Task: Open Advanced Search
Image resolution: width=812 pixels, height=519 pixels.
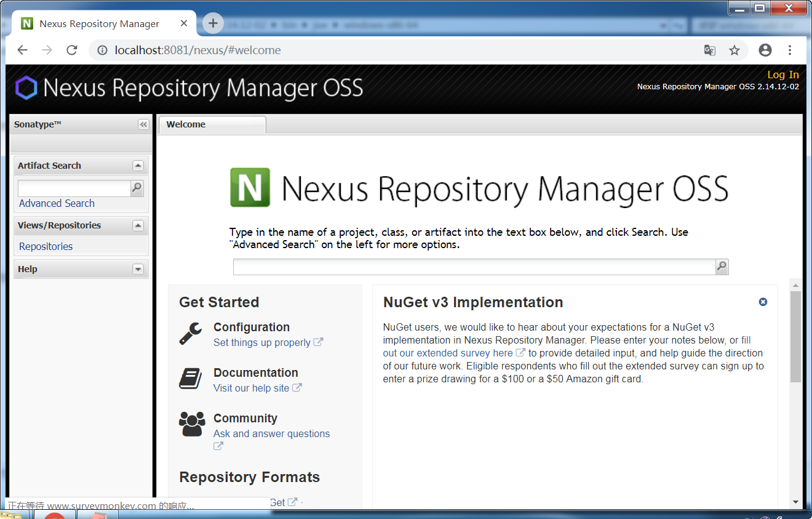Action: pyautogui.click(x=57, y=203)
